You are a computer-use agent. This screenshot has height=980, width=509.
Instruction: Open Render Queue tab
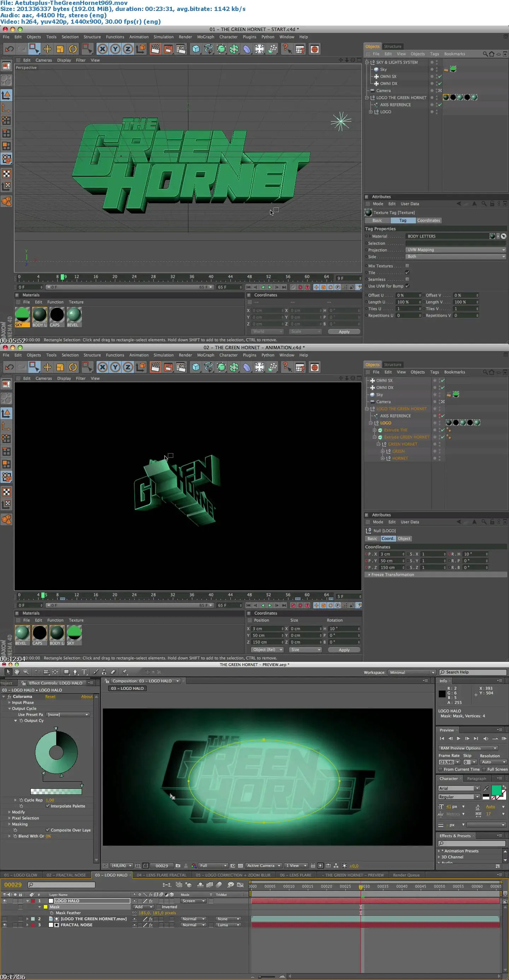pos(406,875)
